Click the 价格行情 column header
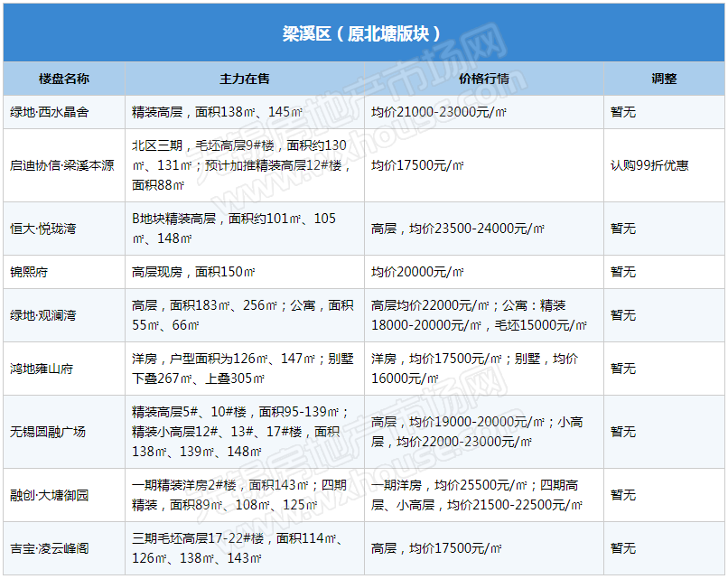This screenshot has height=579, width=728. (483, 79)
